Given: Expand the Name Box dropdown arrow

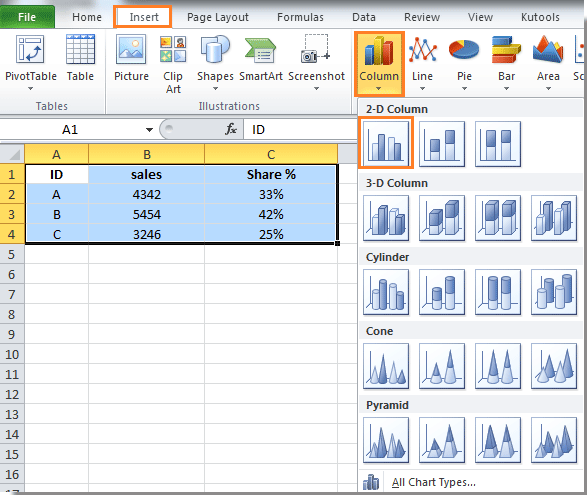Looking at the screenshot, I should (x=149, y=130).
